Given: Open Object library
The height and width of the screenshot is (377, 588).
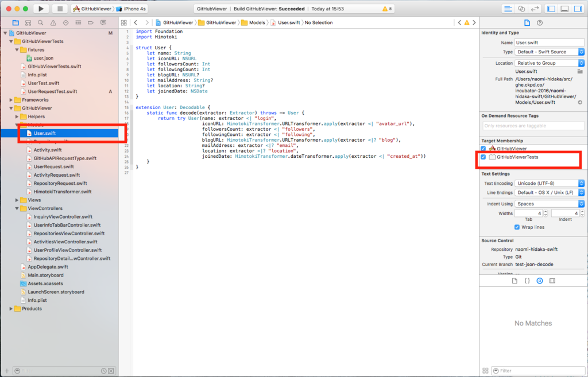Looking at the screenshot, I should coord(540,281).
